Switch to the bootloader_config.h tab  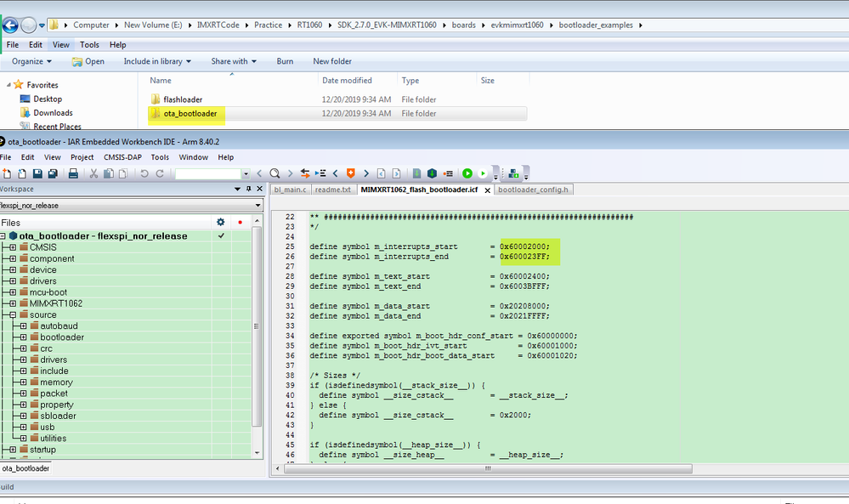[534, 190]
